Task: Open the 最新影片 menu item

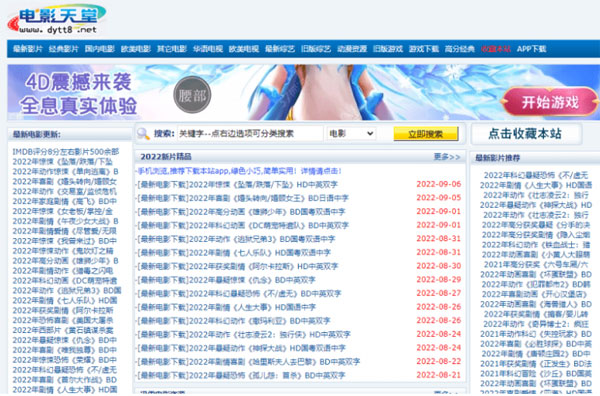Action: [x=28, y=49]
